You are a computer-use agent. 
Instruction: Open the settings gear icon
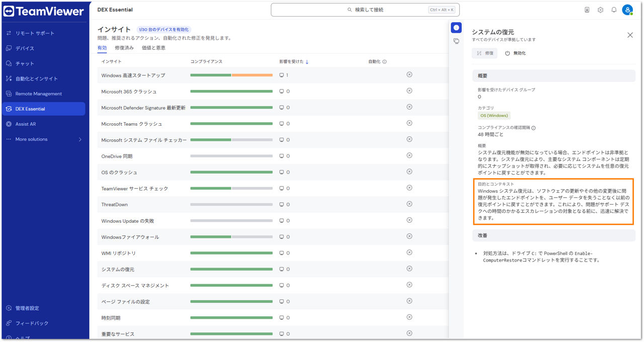(x=600, y=10)
